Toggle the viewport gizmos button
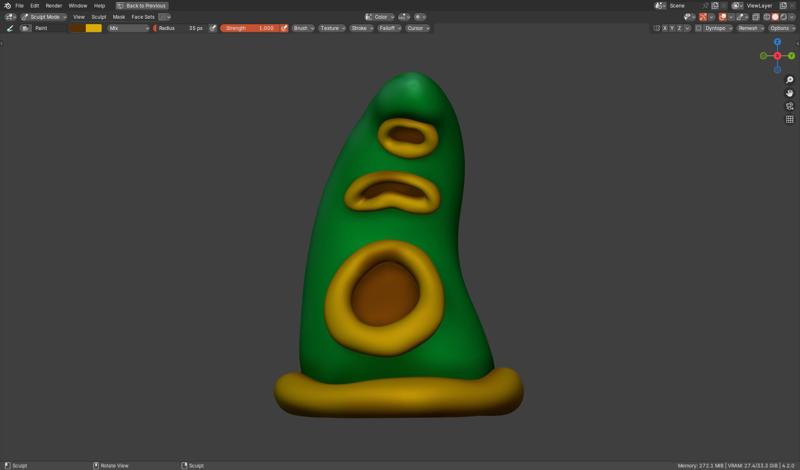The height and width of the screenshot is (470, 800). (x=703, y=17)
